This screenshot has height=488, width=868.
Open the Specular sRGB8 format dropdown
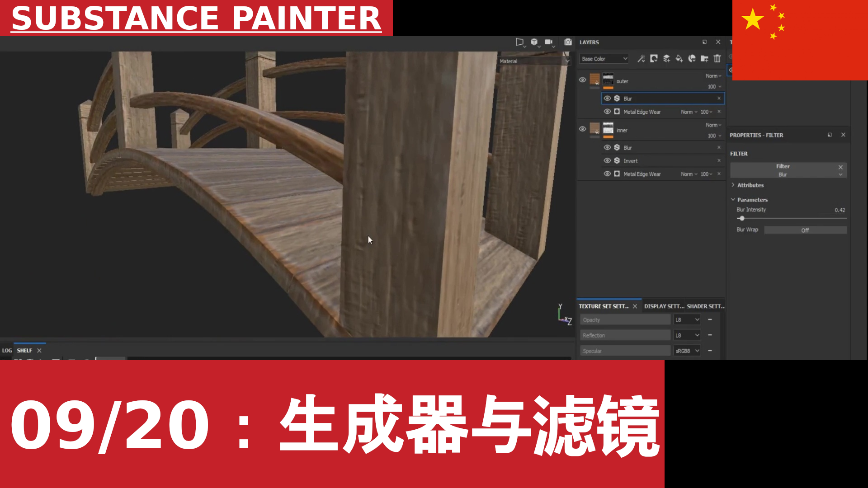click(x=687, y=351)
